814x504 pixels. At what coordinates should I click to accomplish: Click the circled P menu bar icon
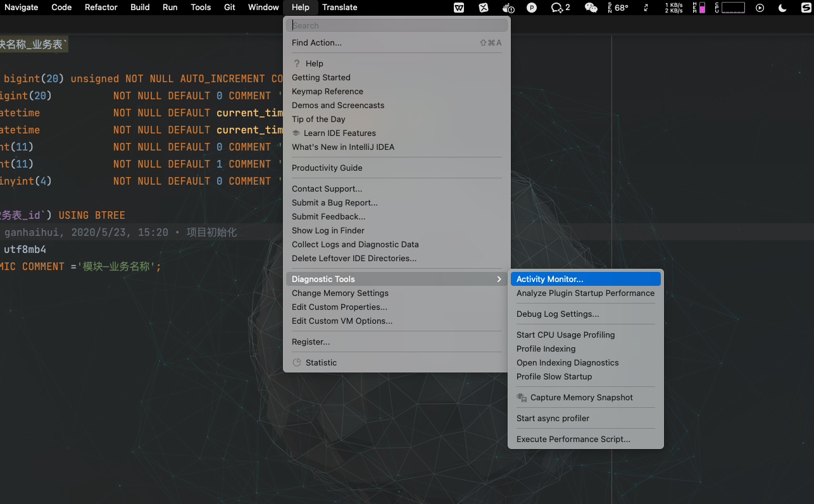coord(532,8)
